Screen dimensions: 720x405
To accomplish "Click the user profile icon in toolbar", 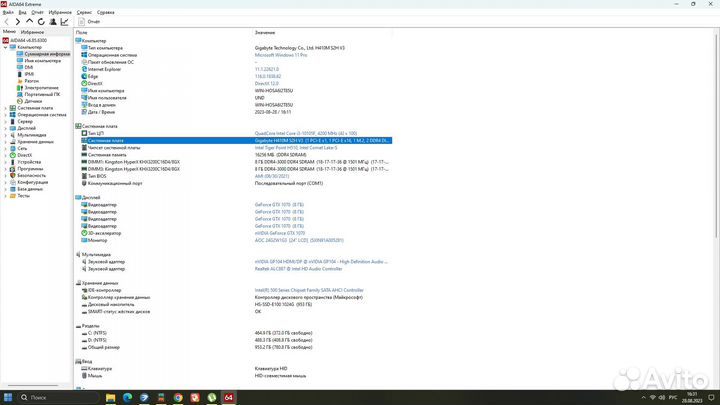I will point(53,21).
